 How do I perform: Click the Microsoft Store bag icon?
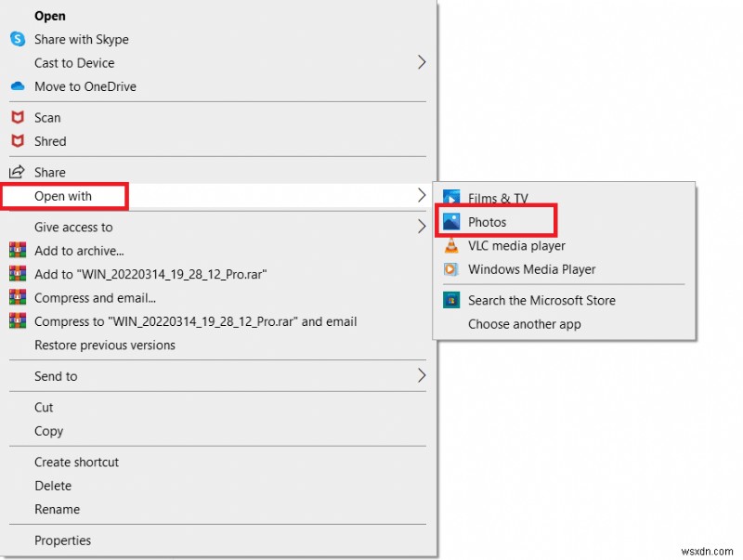tap(452, 300)
